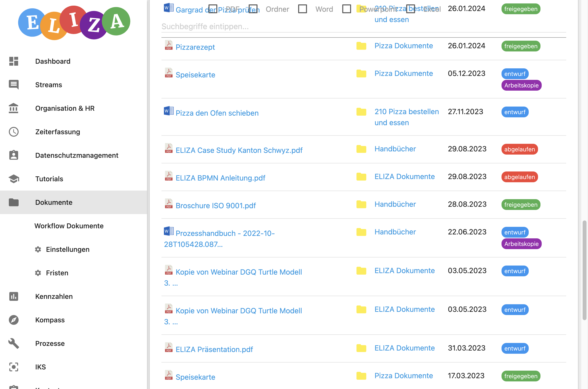The width and height of the screenshot is (588, 389).
Task: Open Einstellungen under Dokumente
Action: [68, 250]
